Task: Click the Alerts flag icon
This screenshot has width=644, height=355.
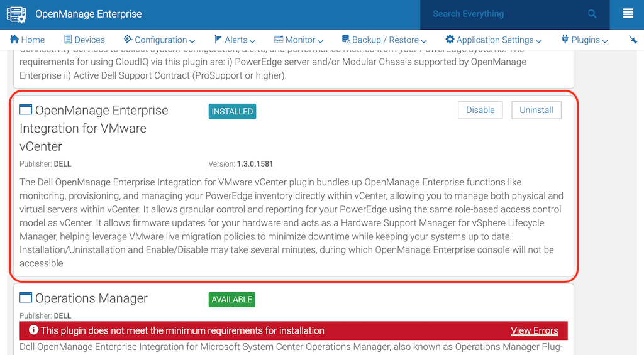Action: [x=218, y=40]
